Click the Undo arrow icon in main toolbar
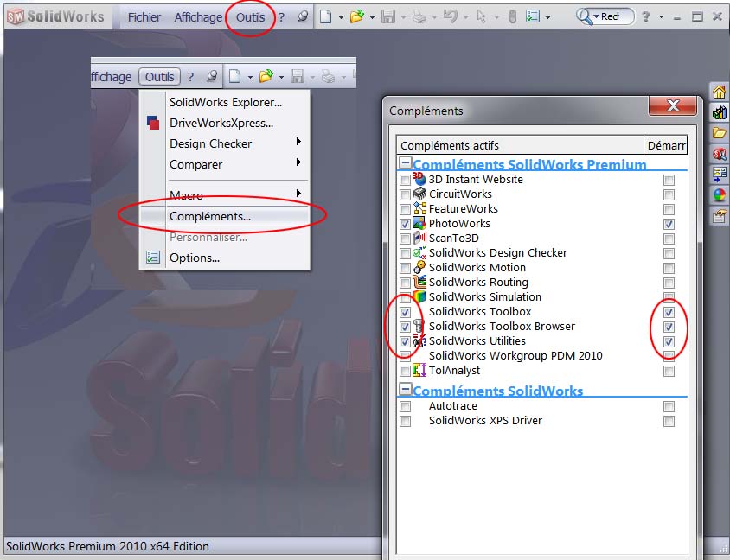Screen dimensions: 730x560 point(450,17)
